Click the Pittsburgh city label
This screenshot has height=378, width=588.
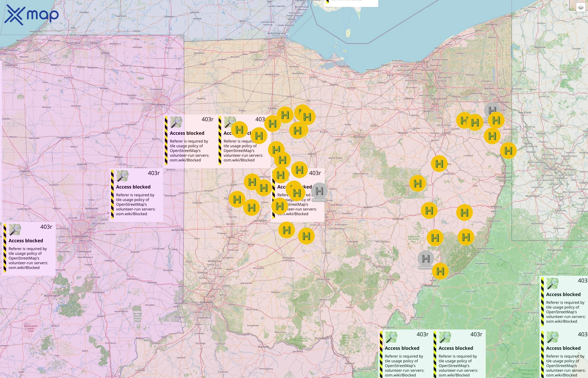[551, 169]
